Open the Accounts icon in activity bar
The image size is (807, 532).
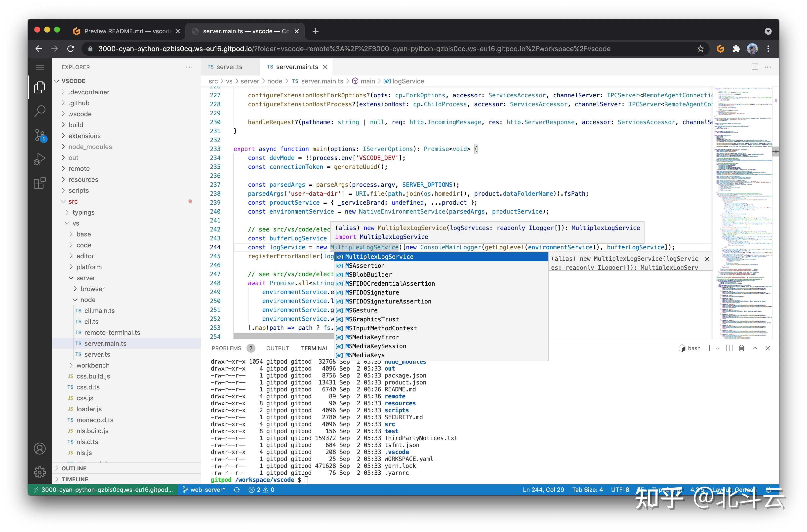coord(40,449)
